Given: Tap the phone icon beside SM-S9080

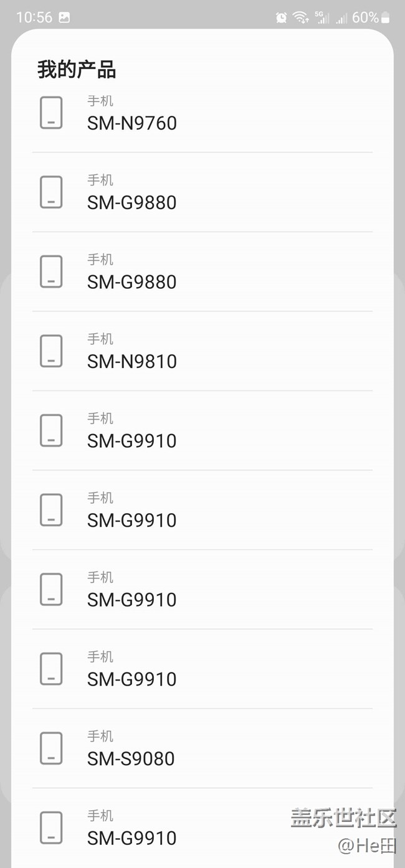Looking at the screenshot, I should click(51, 748).
